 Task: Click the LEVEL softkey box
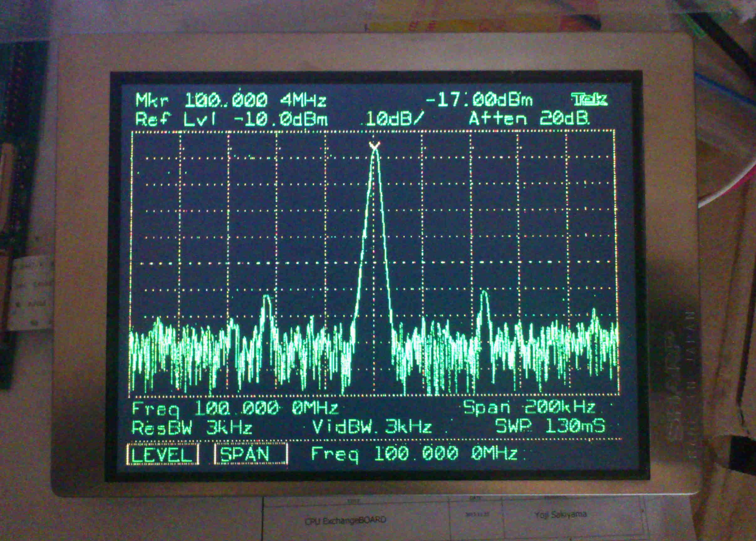163,454
